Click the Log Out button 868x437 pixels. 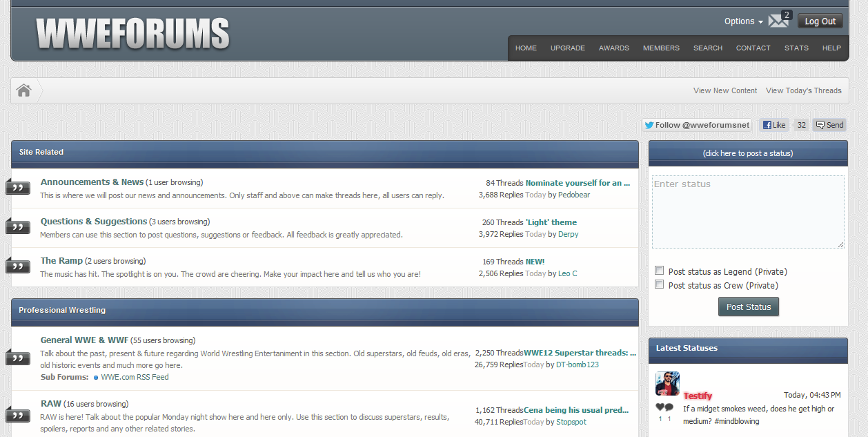coord(820,21)
